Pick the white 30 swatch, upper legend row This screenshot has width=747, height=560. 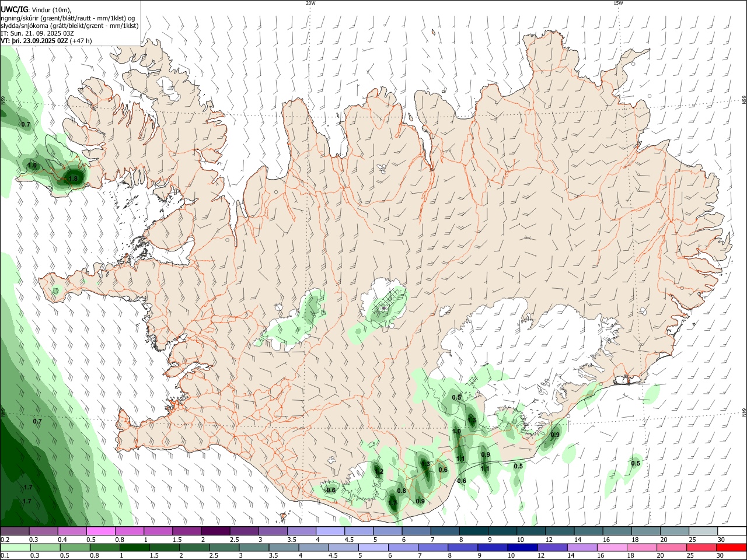coord(731,531)
